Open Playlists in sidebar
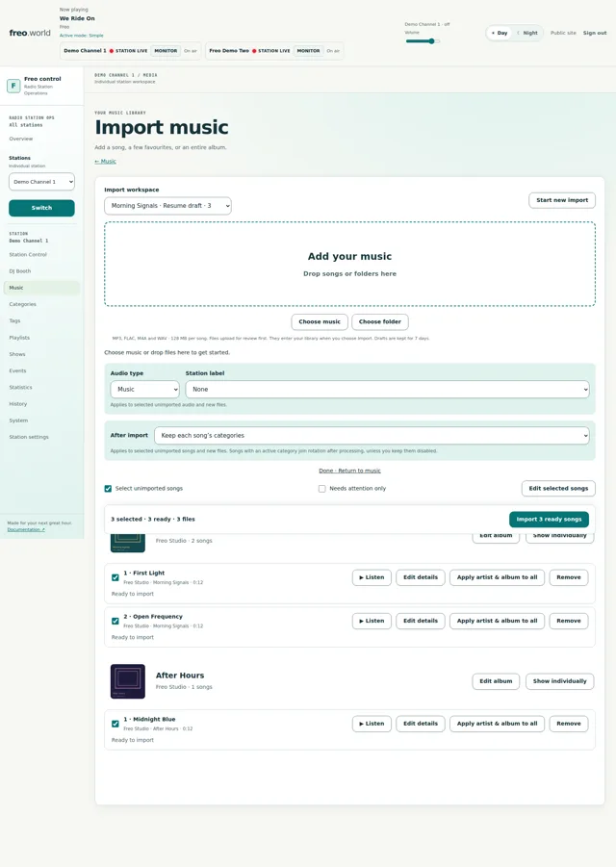 click(19, 338)
